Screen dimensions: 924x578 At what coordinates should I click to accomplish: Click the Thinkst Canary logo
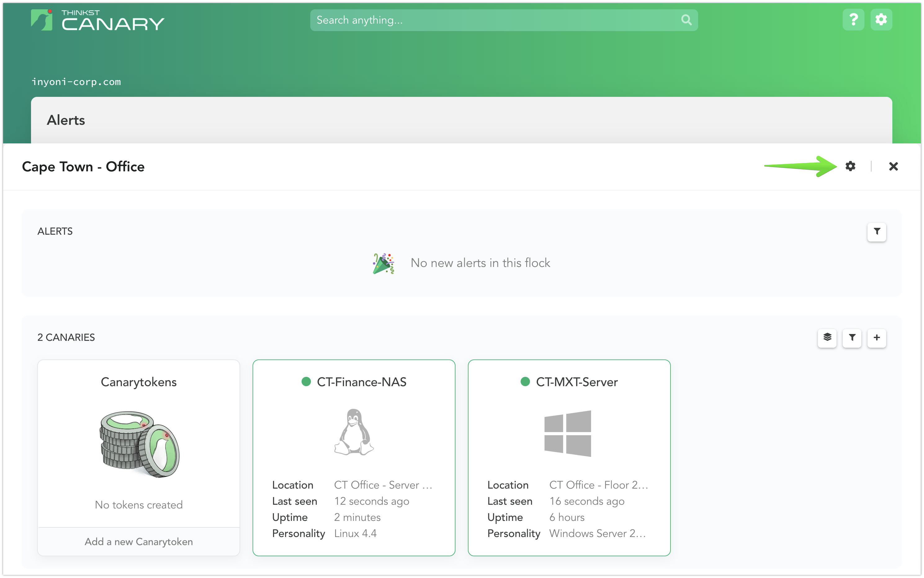pyautogui.click(x=97, y=20)
